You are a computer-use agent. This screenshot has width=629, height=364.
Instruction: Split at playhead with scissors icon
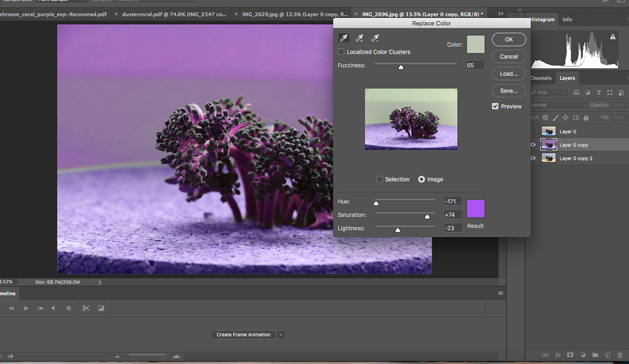coord(86,308)
